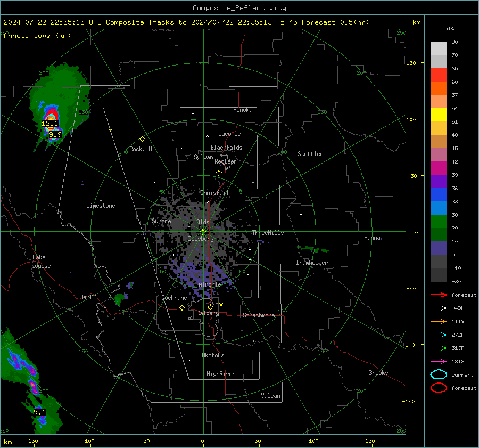Click the white 04DK track arrow
Image resolution: width=479 pixels, height=448 pixels.
(439, 308)
